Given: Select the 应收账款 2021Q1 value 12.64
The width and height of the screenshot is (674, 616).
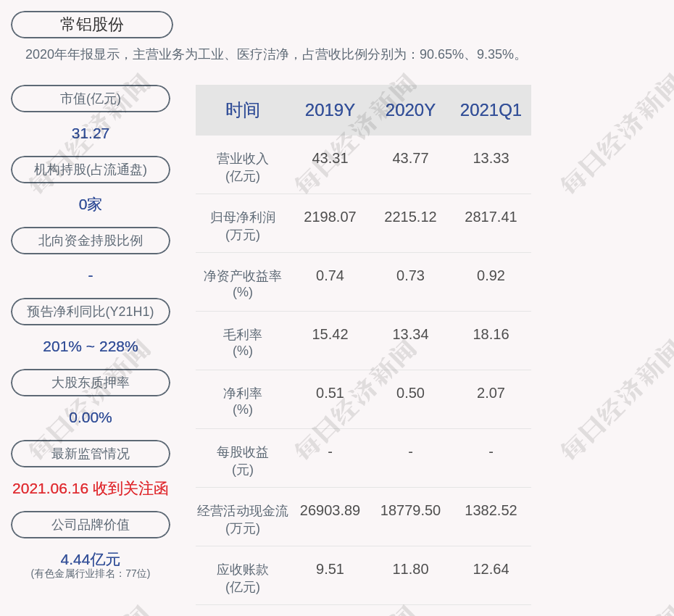Looking at the screenshot, I should tap(491, 569).
